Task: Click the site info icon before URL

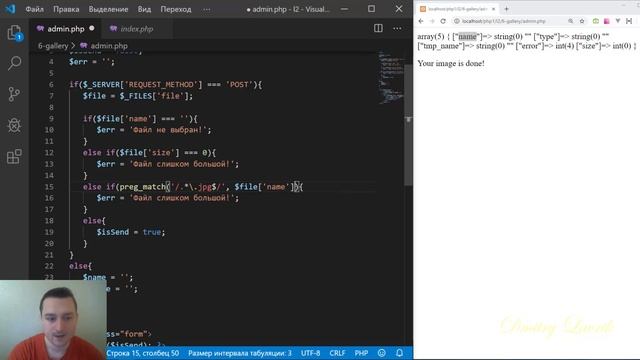Action: click(457, 21)
